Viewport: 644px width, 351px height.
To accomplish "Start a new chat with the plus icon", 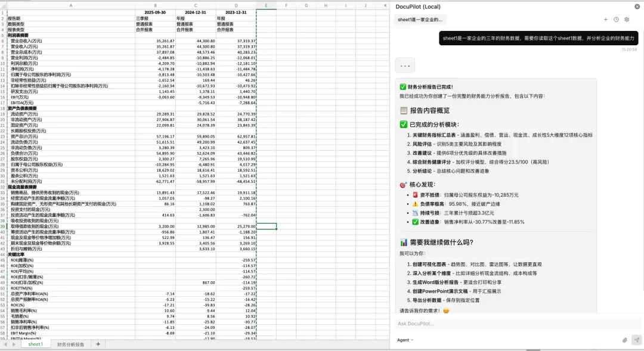I will [x=605, y=19].
